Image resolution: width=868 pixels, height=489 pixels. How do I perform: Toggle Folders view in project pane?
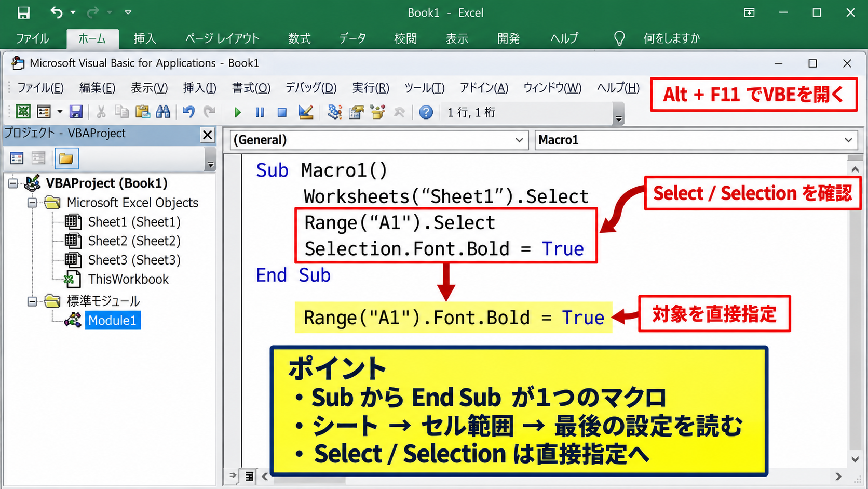click(66, 158)
